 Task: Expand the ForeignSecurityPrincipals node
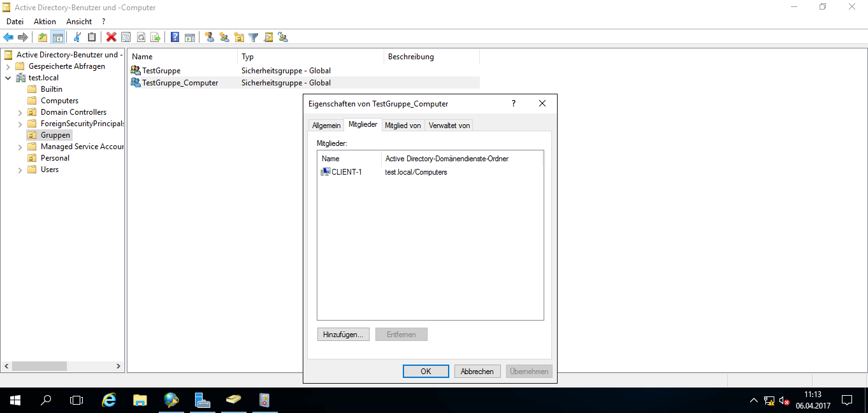20,124
